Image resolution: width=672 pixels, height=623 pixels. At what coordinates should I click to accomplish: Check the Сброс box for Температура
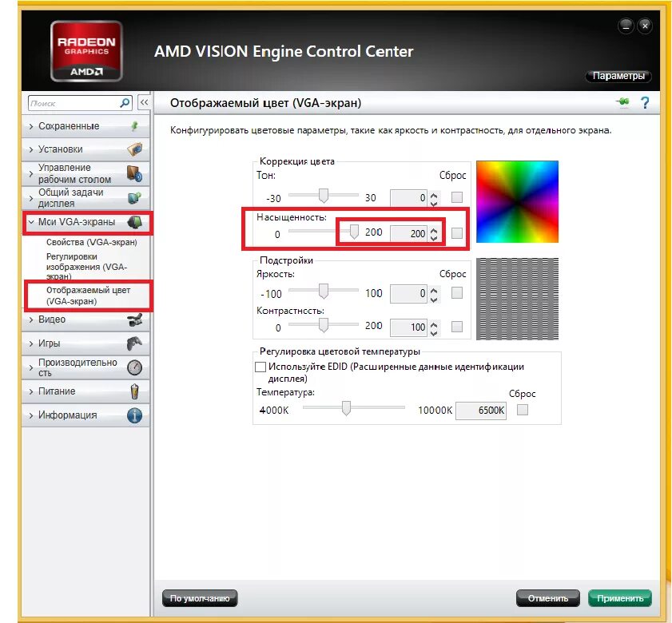click(x=523, y=410)
